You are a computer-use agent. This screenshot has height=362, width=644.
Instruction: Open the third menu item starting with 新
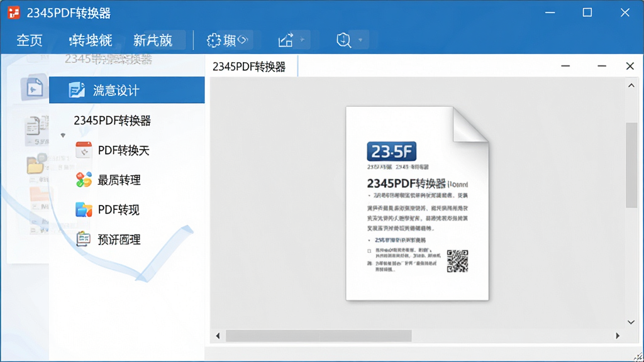pos(153,40)
